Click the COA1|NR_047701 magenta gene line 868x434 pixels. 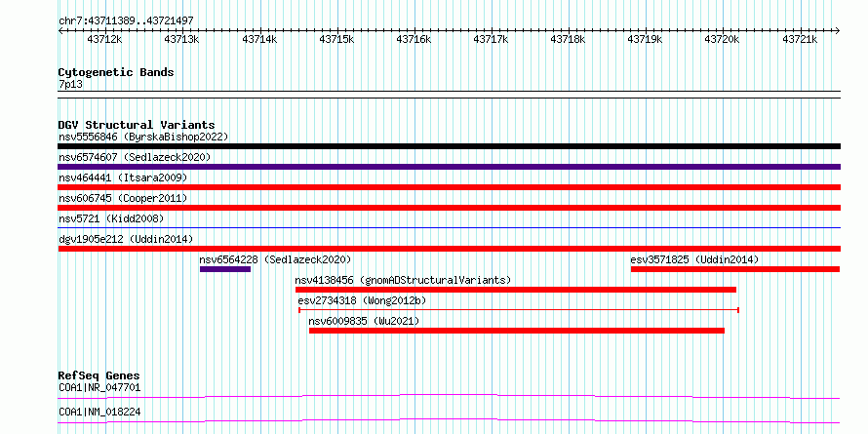point(449,396)
